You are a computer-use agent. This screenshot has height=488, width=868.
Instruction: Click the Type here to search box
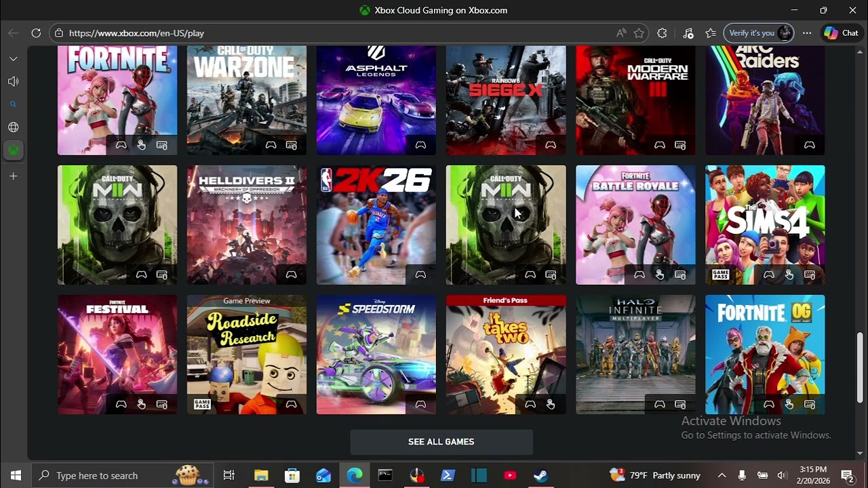[x=123, y=475]
